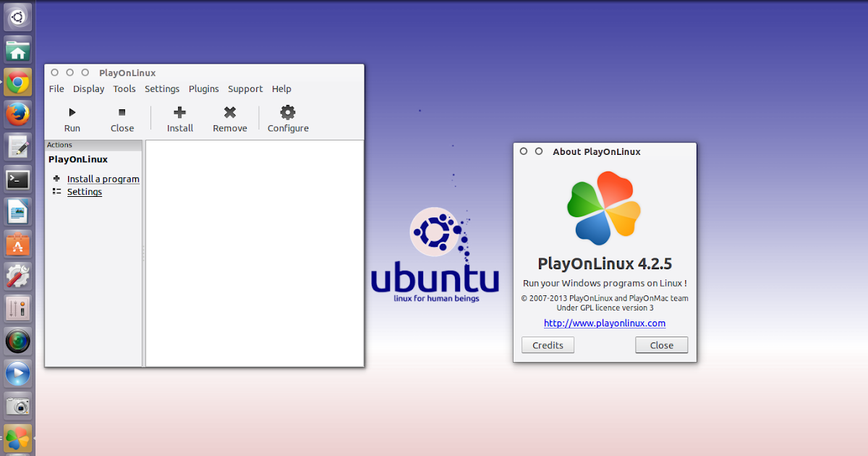The image size is (868, 456).
Task: Open the audio mixer dock icon
Action: pos(17,308)
